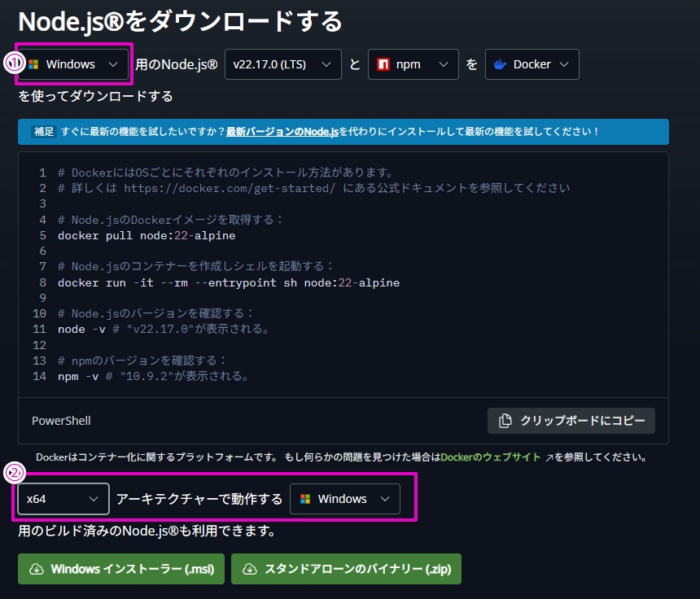Image resolution: width=700 pixels, height=599 pixels.
Task: Click the comment npmのバージョンを確認する
Action: pyautogui.click(x=142, y=361)
